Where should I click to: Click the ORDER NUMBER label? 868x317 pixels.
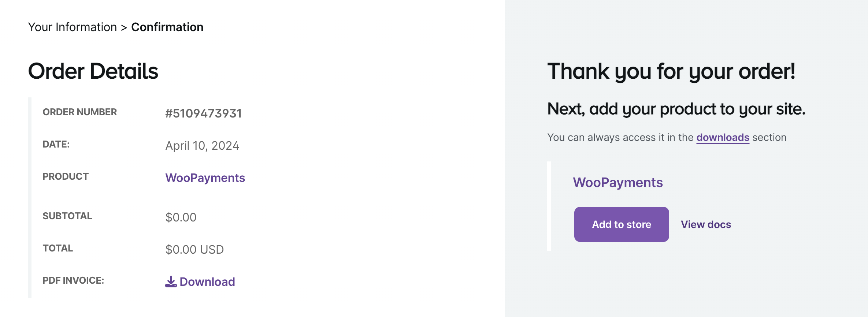click(79, 112)
